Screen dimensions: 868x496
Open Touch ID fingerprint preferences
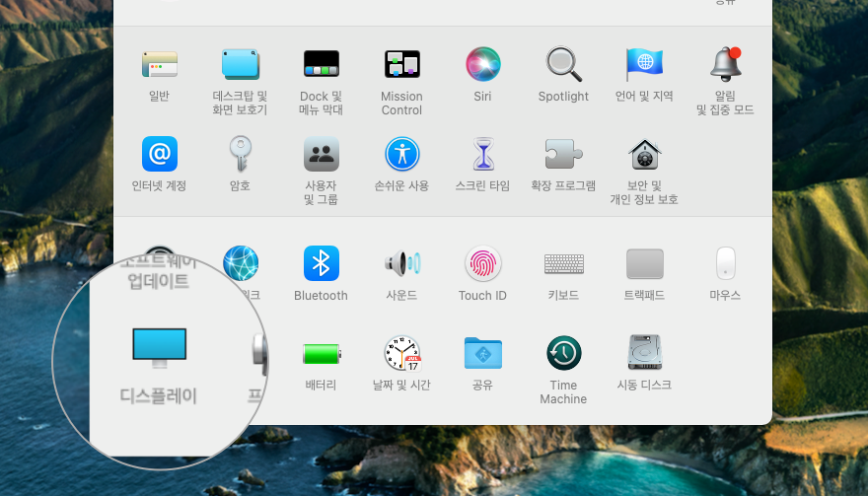[482, 263]
